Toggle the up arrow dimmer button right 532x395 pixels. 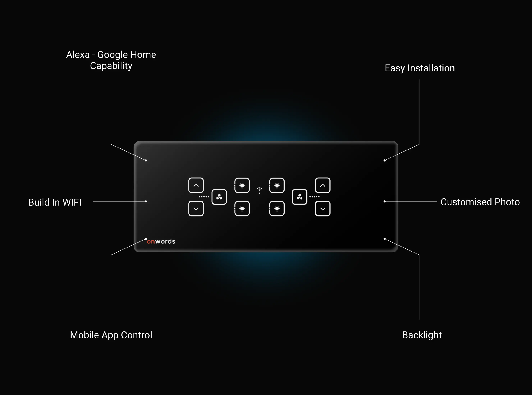[x=323, y=185]
